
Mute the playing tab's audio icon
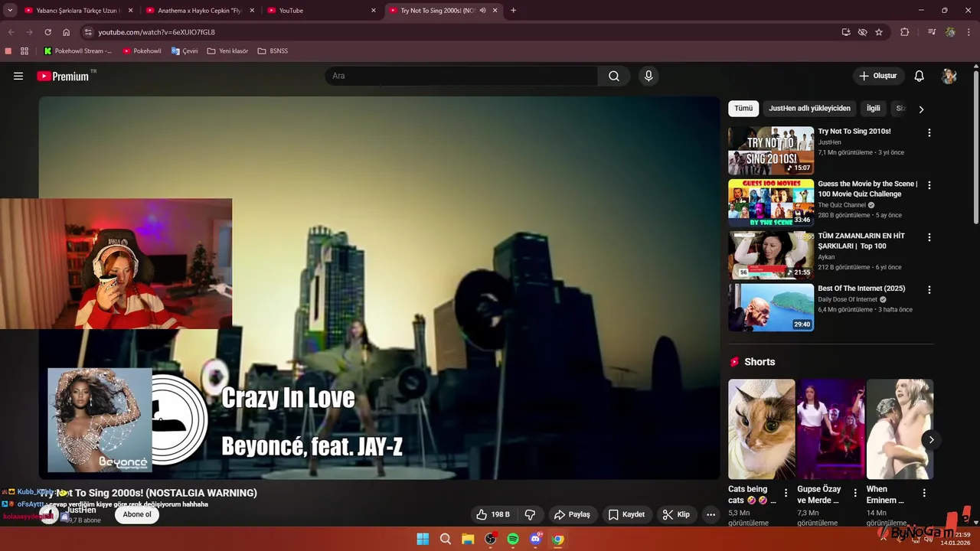[x=482, y=11]
